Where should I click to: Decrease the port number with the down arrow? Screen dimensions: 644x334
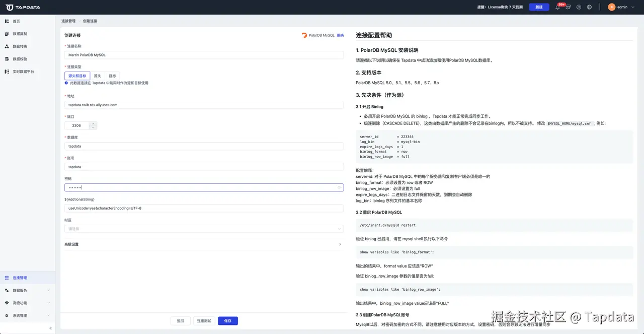pyautogui.click(x=93, y=127)
